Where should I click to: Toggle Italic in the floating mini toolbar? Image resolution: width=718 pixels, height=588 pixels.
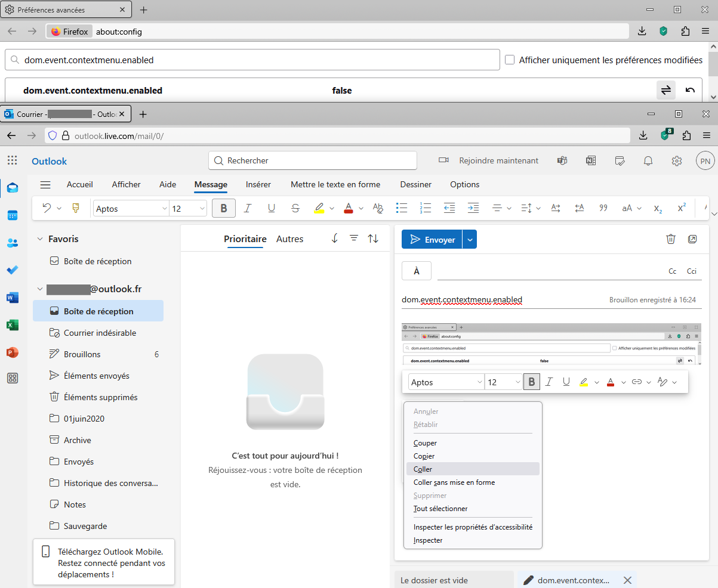[x=549, y=382]
